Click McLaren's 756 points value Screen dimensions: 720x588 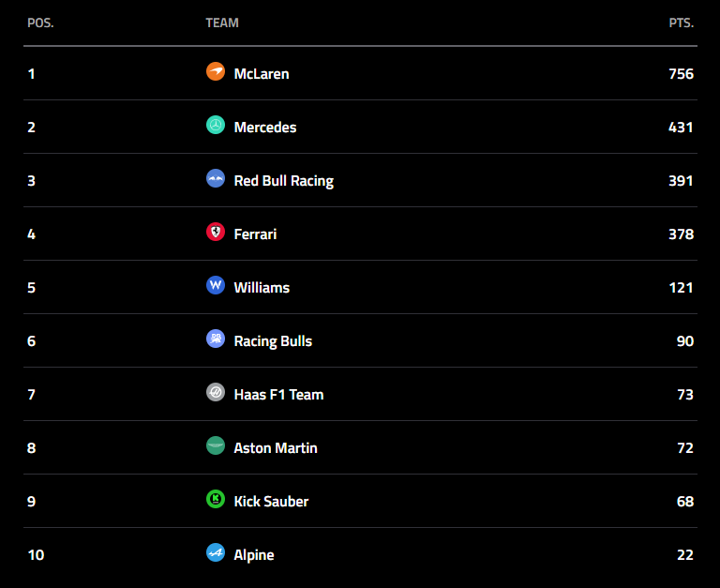coord(682,73)
